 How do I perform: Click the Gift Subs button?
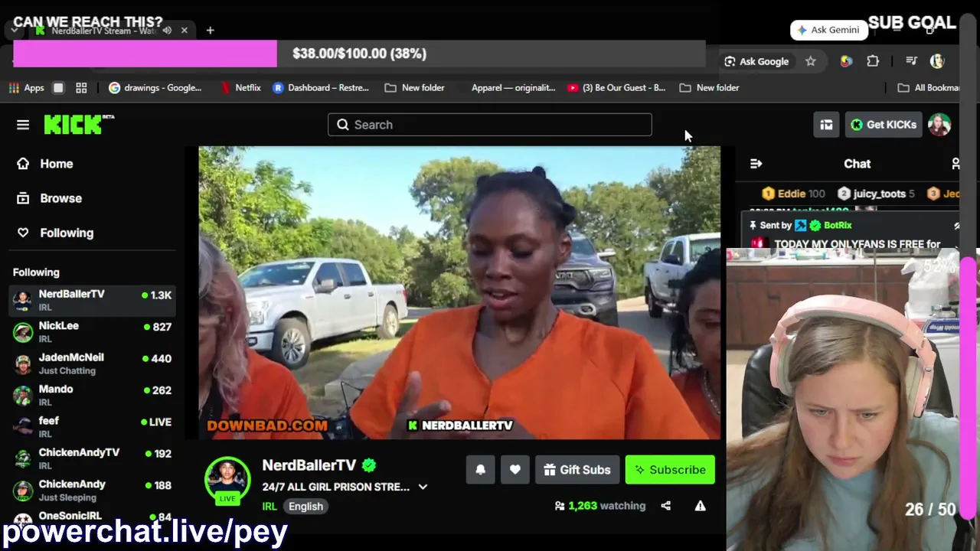[577, 470]
